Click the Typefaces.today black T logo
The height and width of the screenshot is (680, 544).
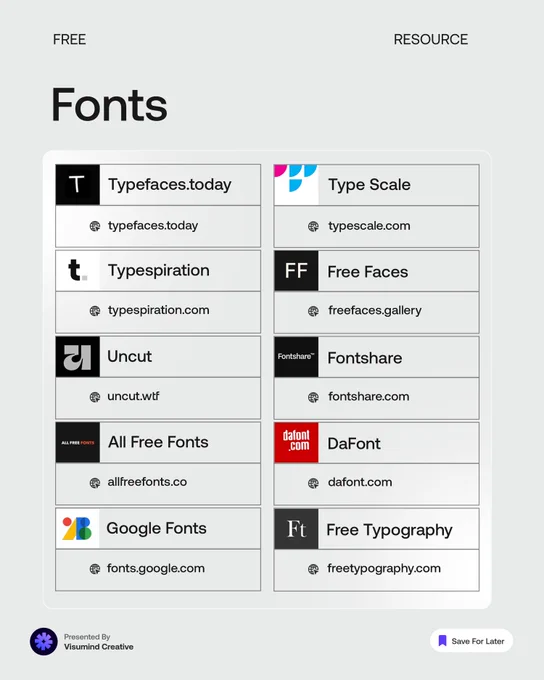point(78,184)
